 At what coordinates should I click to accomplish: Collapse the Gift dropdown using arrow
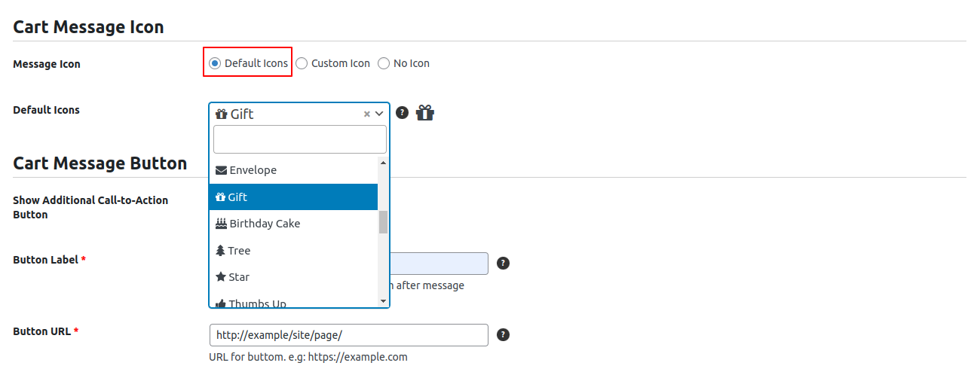[379, 114]
